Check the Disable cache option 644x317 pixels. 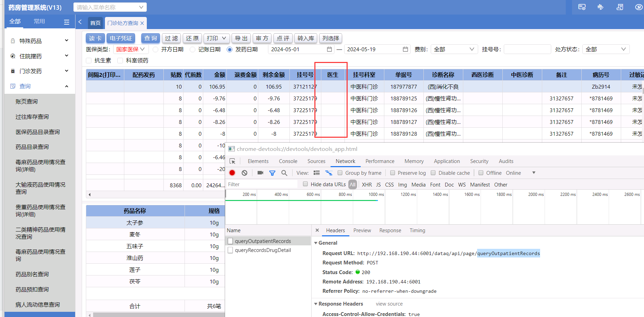(433, 173)
